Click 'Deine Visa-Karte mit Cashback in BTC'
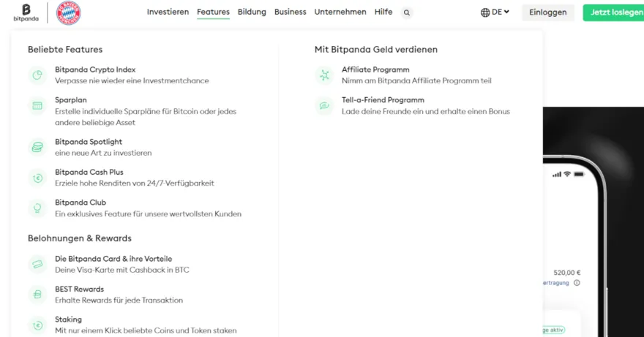This screenshot has height=337, width=644. tap(122, 270)
